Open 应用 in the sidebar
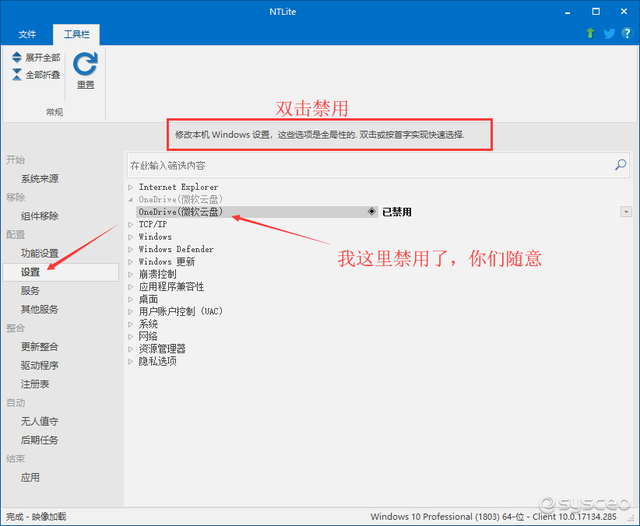Screen dimensions: 640x526 click(30, 477)
